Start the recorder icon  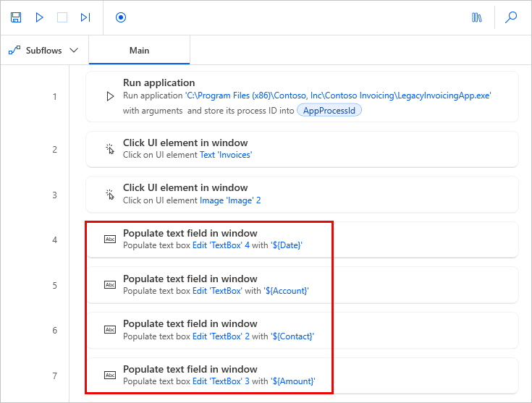[x=121, y=17]
